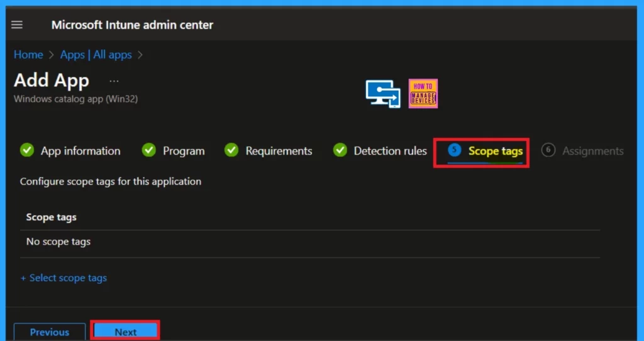Click the Configure scope tags description text

point(111,182)
